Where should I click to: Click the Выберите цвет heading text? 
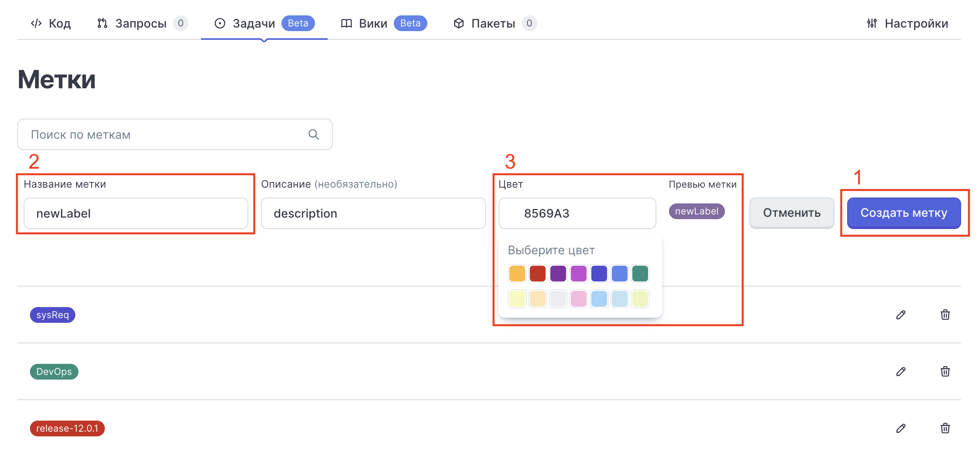(x=551, y=250)
